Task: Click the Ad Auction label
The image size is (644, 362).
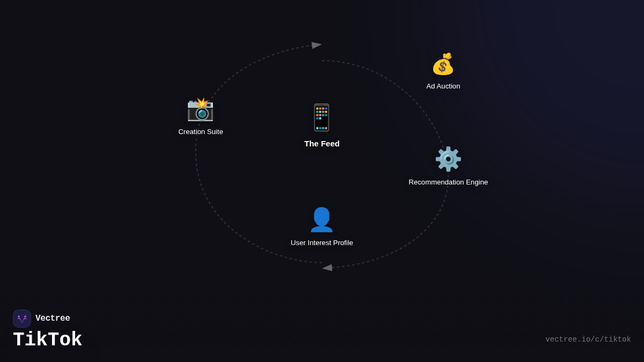Action: point(443,86)
